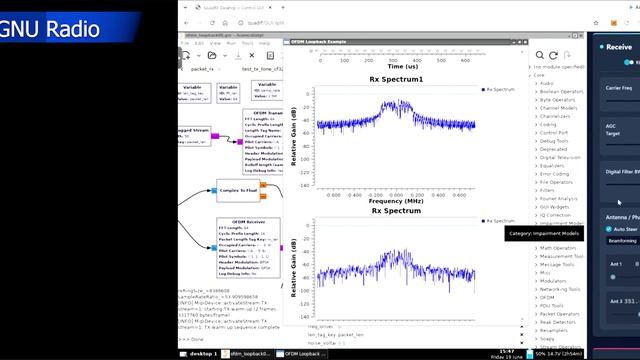Select the Complex To Float block
Screen dimensions: 640x360
coord(238,191)
